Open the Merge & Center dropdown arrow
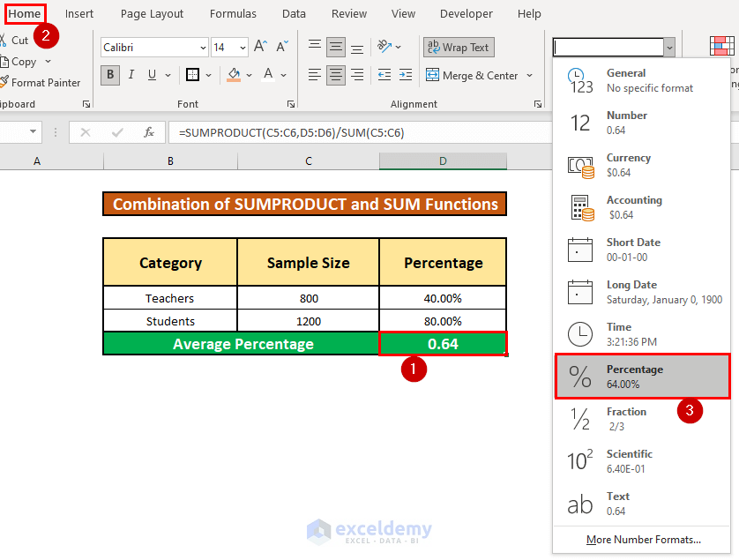This screenshot has width=739, height=560. coord(530,76)
